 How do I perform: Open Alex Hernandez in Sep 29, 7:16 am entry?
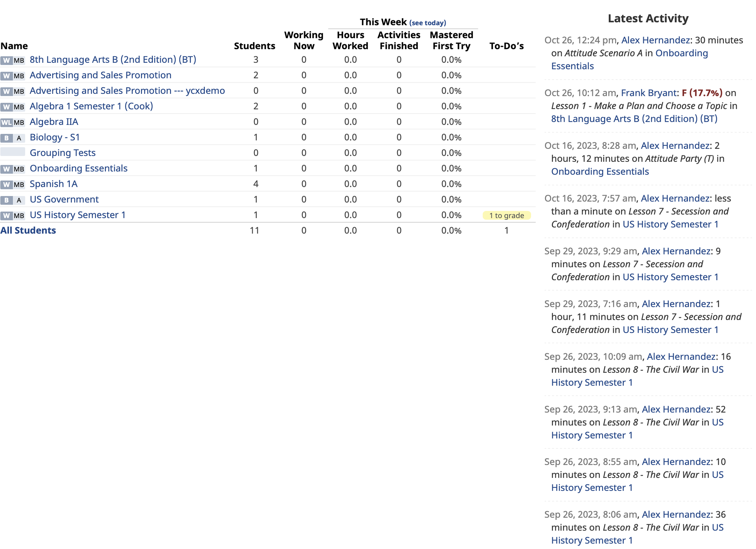pyautogui.click(x=676, y=304)
